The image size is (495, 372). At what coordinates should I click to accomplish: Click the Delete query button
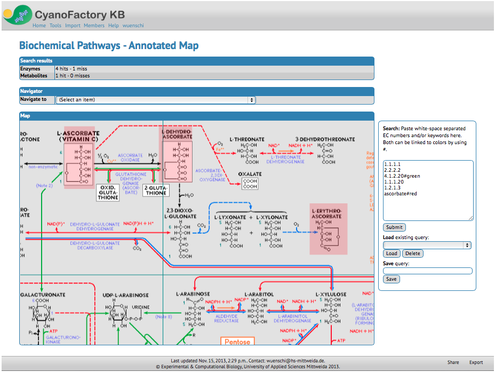413,254
